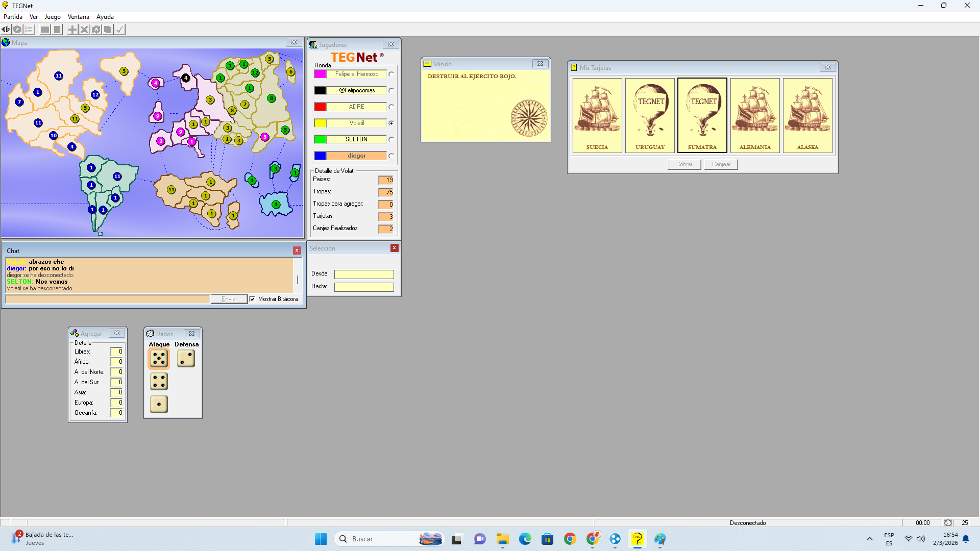Click the Canjear button

point(721,164)
